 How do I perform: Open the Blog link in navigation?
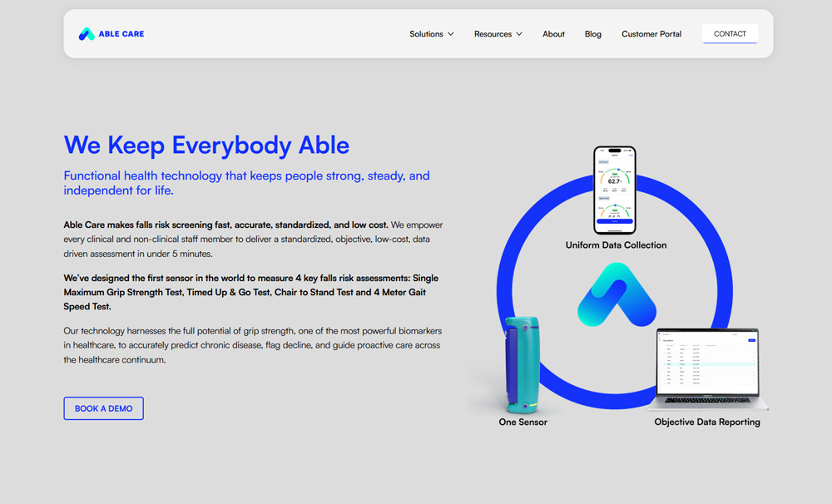[x=593, y=34]
